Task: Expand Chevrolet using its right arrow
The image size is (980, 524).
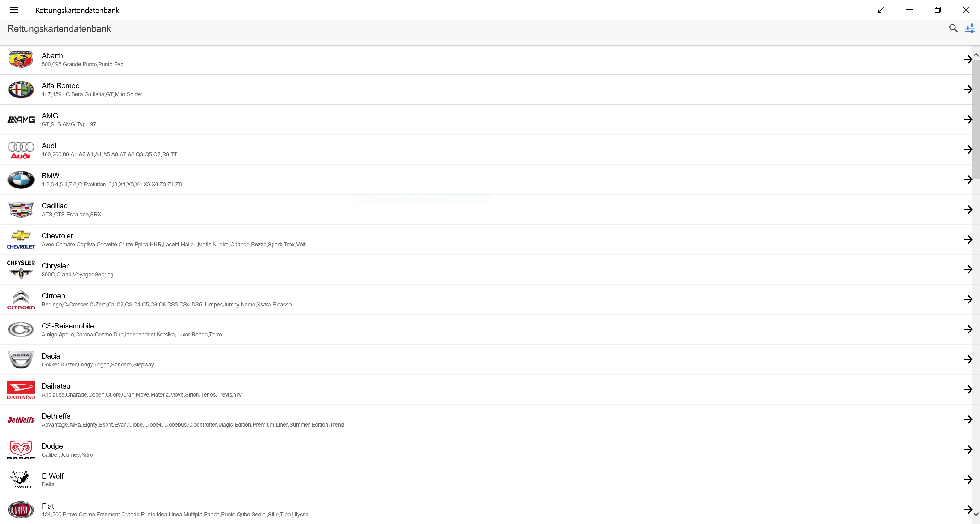Action: (968, 239)
